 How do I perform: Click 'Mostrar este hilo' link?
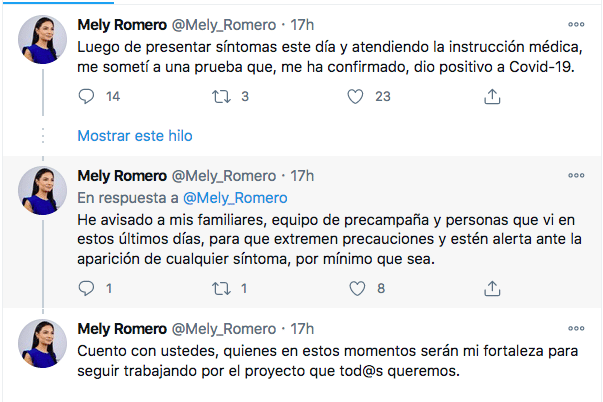click(135, 136)
